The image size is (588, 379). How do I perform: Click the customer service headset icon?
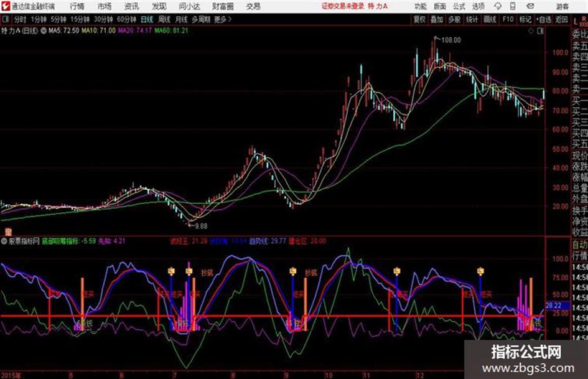pos(498,6)
